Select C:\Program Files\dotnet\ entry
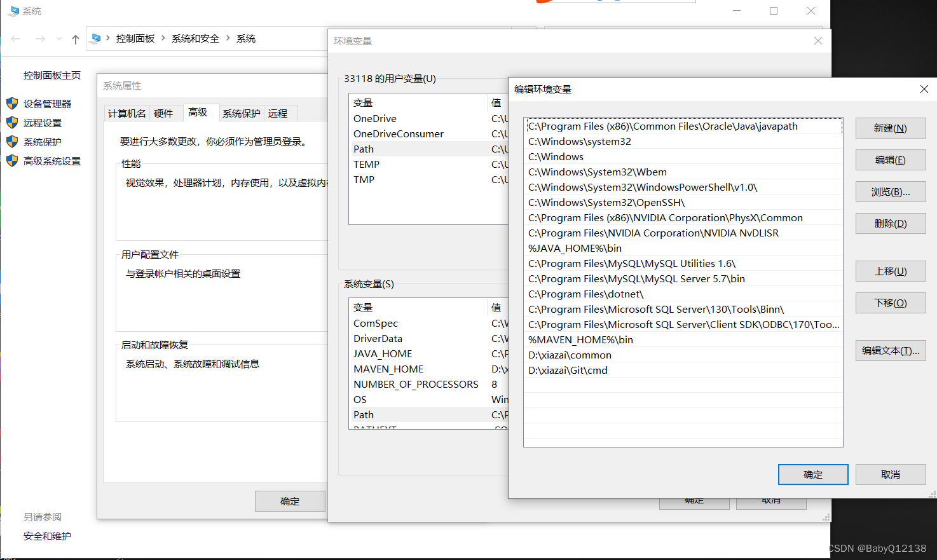937x560 pixels. [x=683, y=294]
